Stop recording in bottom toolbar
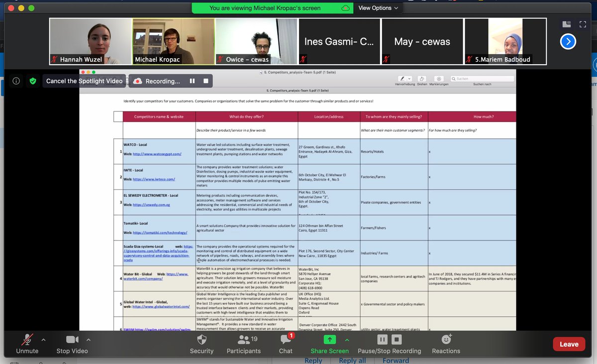 [396, 340]
